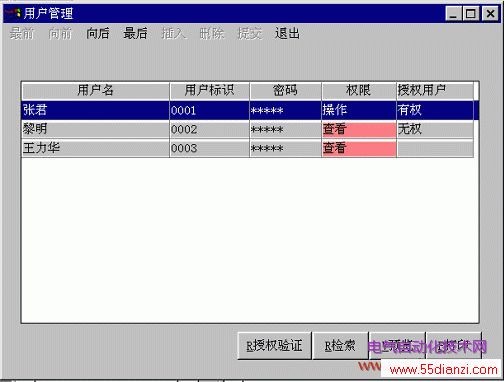Click the 授权用户 column header
The width and height of the screenshot is (504, 382).
435,91
